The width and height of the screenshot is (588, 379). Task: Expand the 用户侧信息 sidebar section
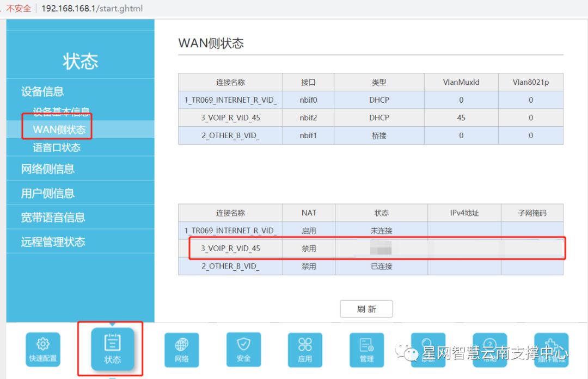[48, 193]
